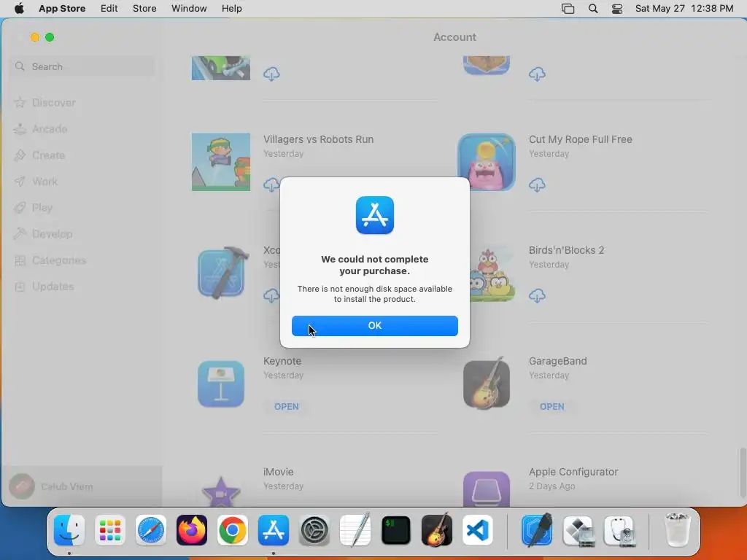Open TextEdit from the Dock

click(355, 530)
